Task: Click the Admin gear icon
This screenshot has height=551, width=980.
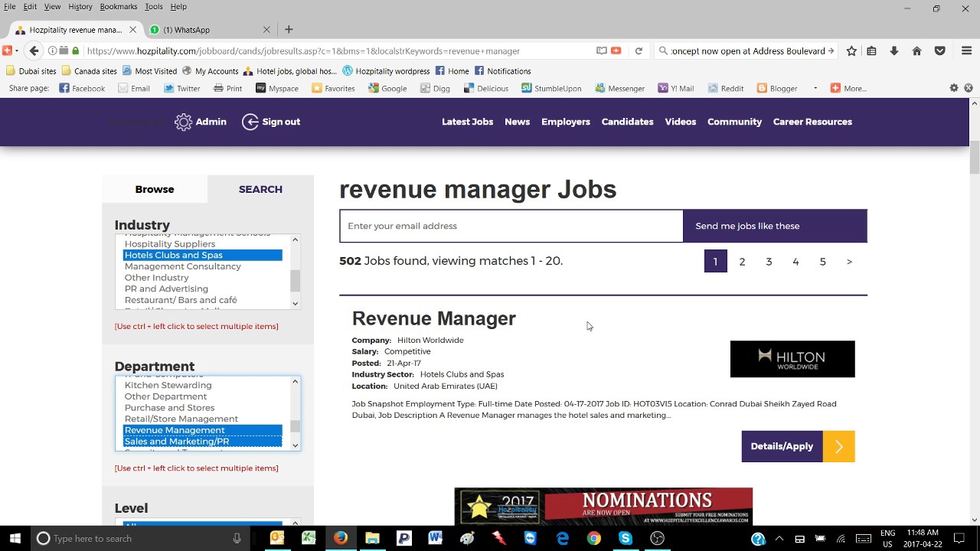Action: click(183, 122)
